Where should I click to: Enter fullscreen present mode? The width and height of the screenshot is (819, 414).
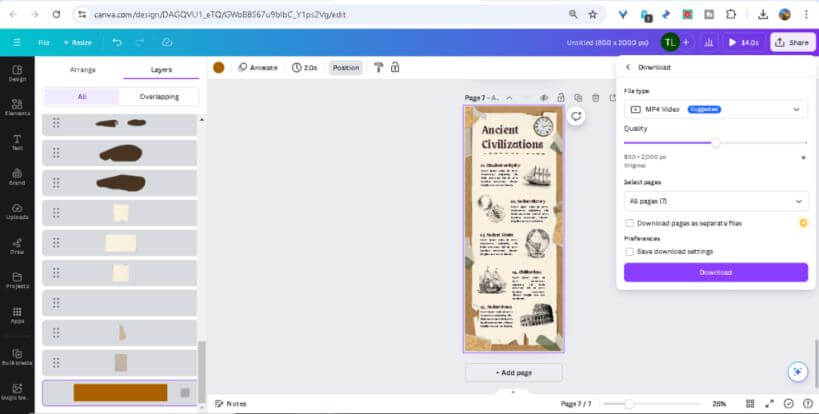click(x=769, y=404)
